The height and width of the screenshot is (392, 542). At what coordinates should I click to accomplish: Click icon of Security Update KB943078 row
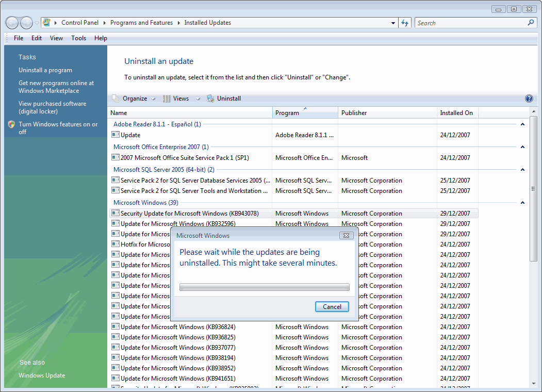pos(116,214)
